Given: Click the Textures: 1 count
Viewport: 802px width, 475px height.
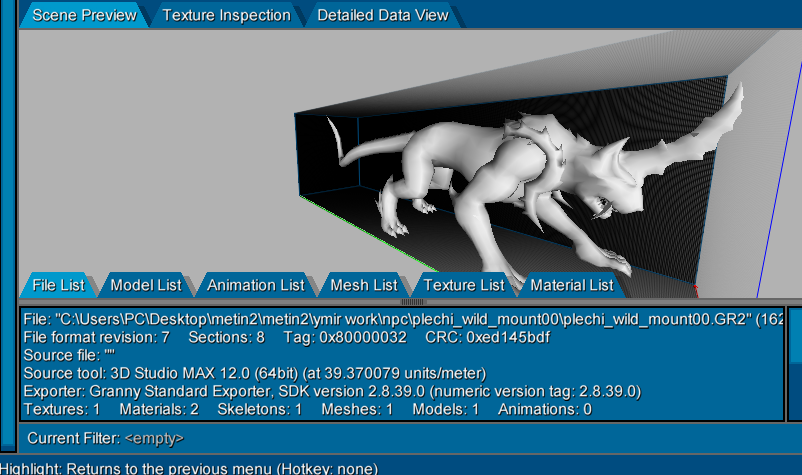Looking at the screenshot, I should (61, 410).
